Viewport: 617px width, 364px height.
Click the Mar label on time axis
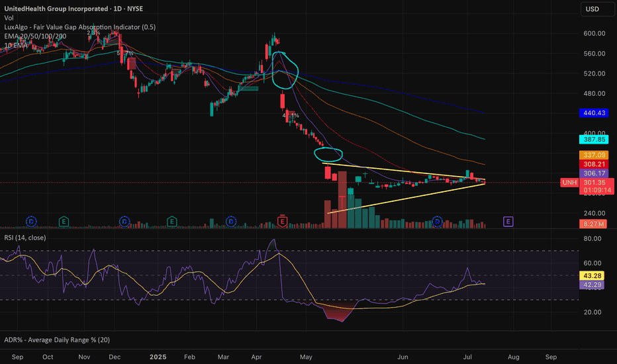coord(223,357)
